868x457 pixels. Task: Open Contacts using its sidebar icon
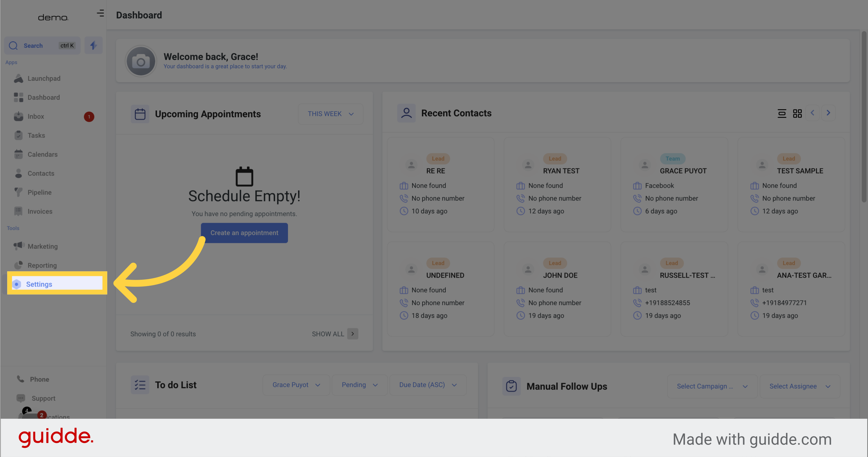(x=18, y=173)
